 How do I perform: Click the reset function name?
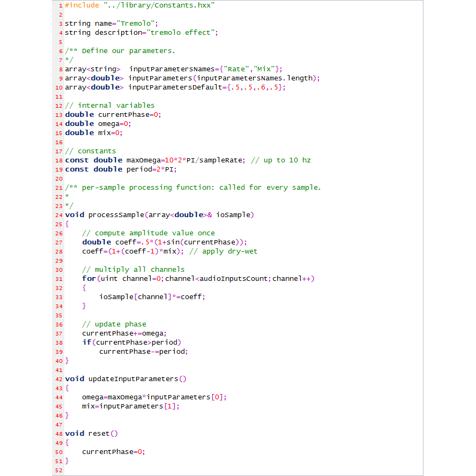click(x=99, y=433)
